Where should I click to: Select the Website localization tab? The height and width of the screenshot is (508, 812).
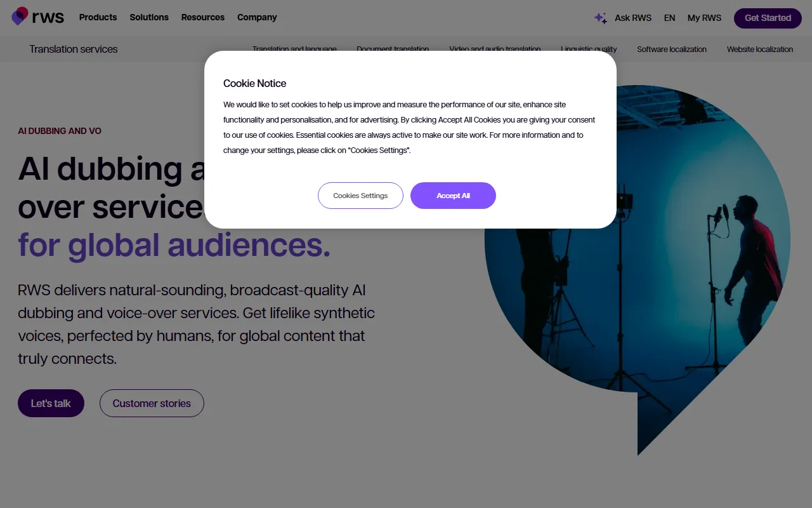759,49
